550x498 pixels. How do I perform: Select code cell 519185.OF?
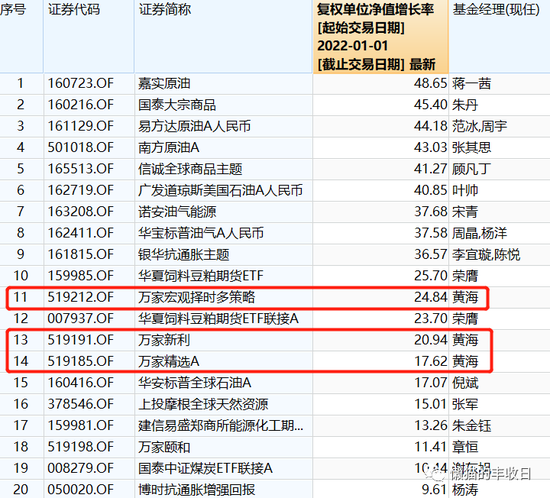81,362
